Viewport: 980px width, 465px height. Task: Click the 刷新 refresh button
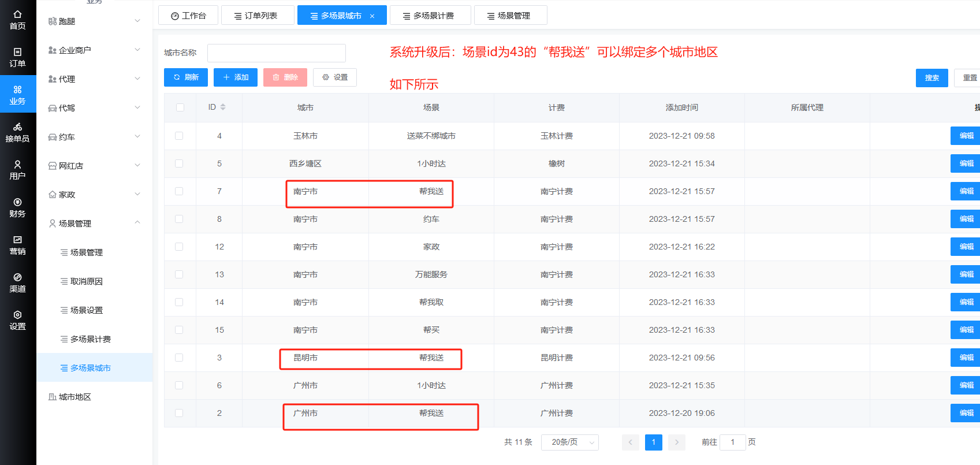pyautogui.click(x=186, y=77)
